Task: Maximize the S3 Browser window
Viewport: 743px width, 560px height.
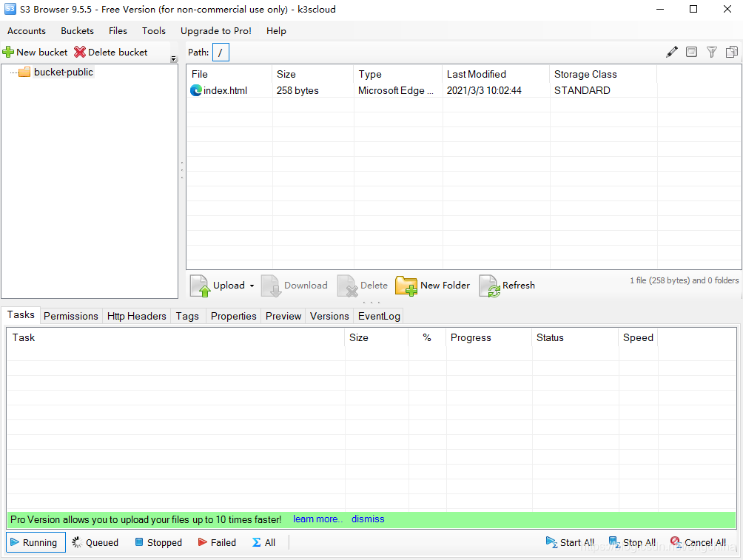Action: point(693,9)
